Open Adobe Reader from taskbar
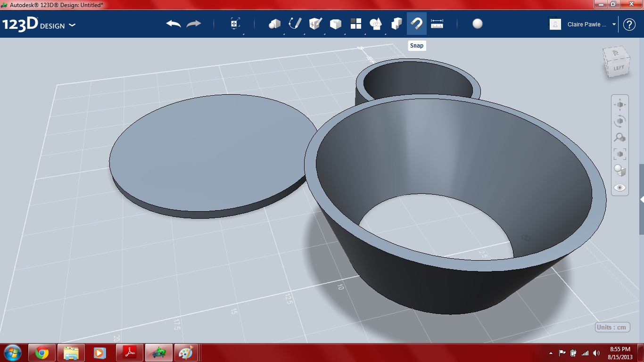The width and height of the screenshot is (644, 362). pyautogui.click(x=130, y=353)
